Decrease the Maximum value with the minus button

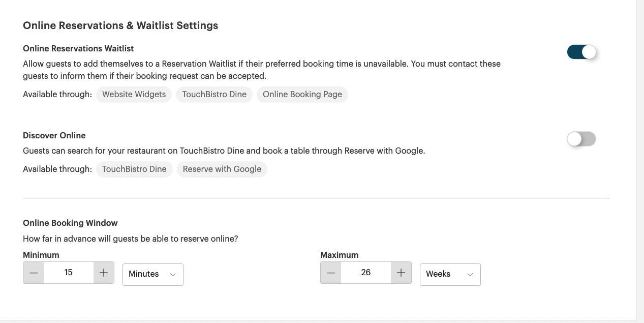pos(330,273)
